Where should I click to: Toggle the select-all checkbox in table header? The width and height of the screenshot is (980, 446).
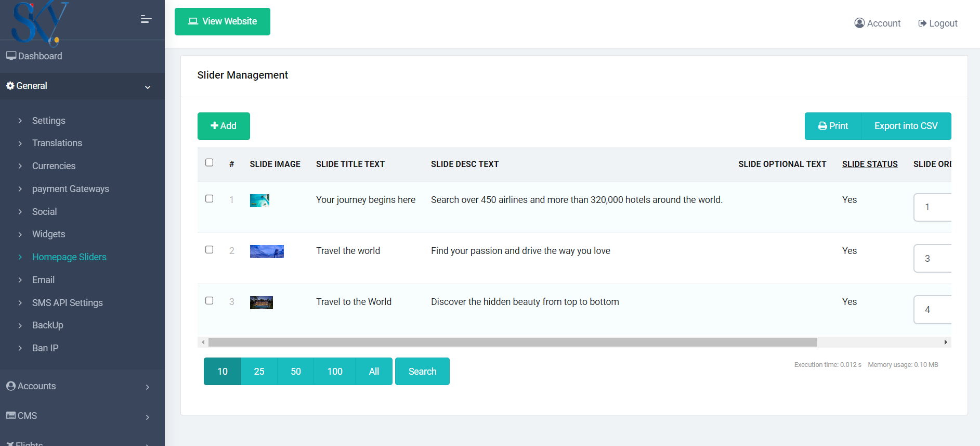coord(209,163)
